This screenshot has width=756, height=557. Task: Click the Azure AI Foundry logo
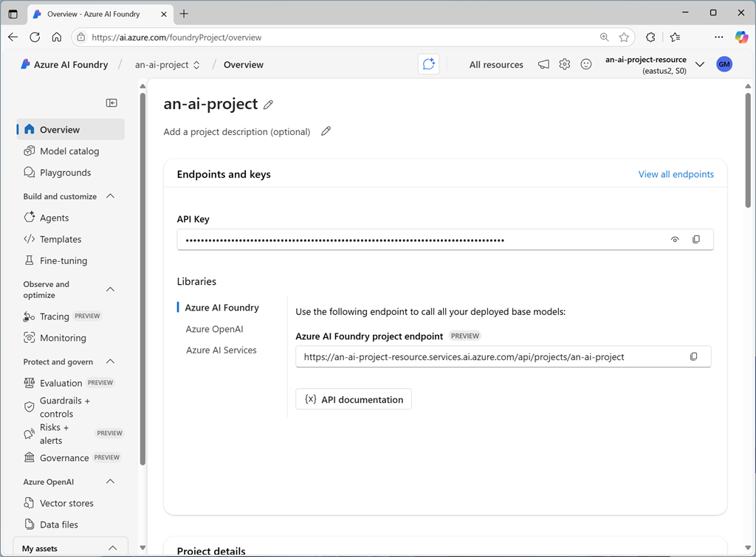[64, 65]
